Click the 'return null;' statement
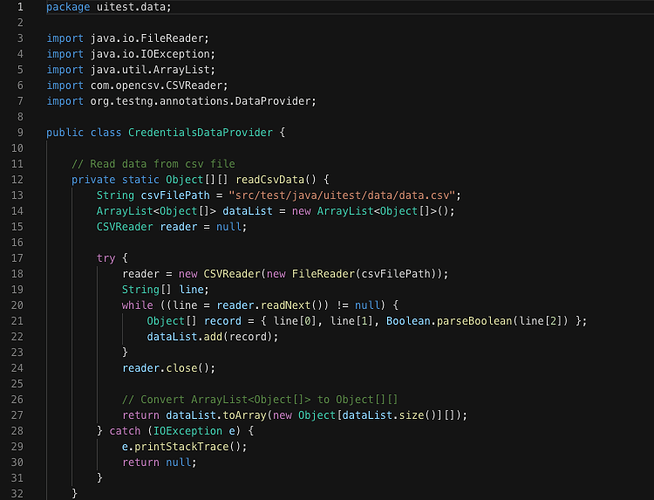The image size is (654, 500). (x=159, y=462)
